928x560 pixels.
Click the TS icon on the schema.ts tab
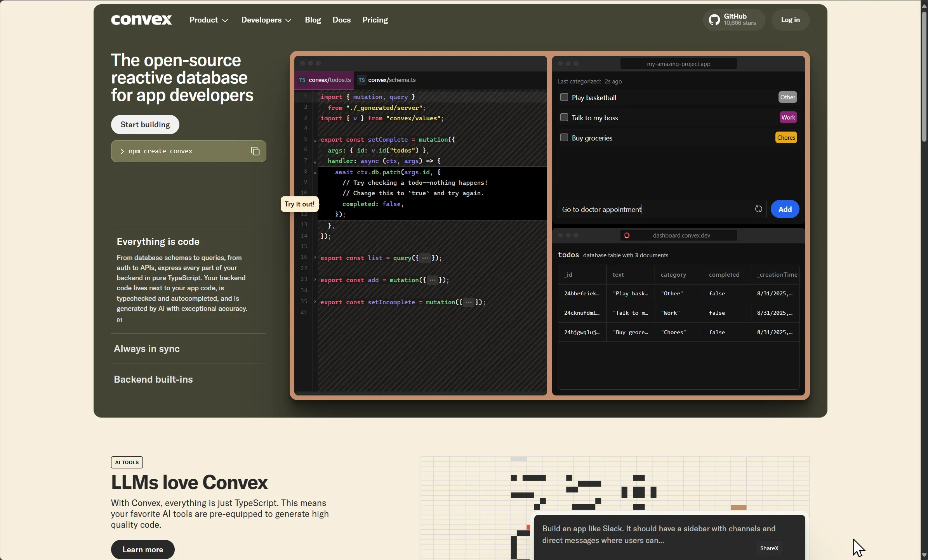(361, 80)
